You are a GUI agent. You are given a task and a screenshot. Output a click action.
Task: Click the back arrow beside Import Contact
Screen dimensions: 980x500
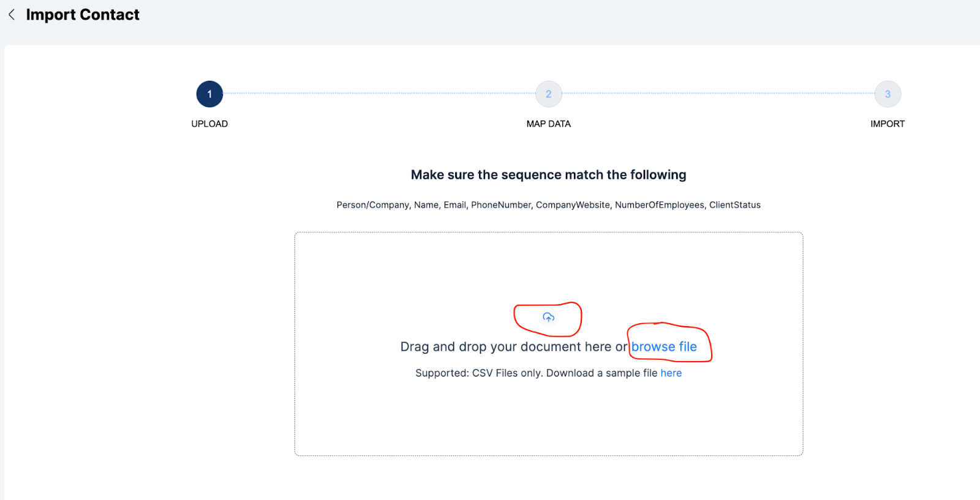(x=12, y=15)
